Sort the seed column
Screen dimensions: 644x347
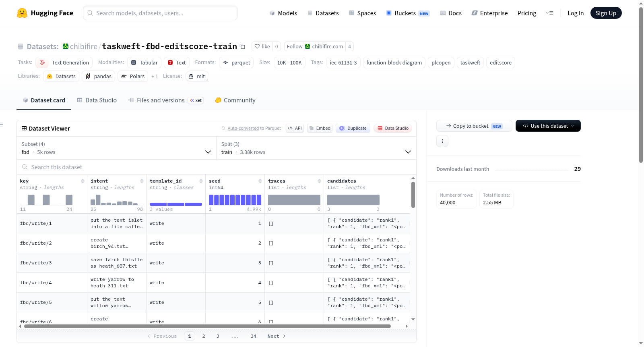point(260,181)
